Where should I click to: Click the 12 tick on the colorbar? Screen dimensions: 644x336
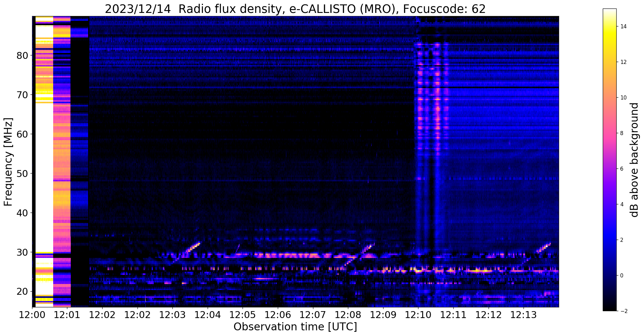(623, 62)
